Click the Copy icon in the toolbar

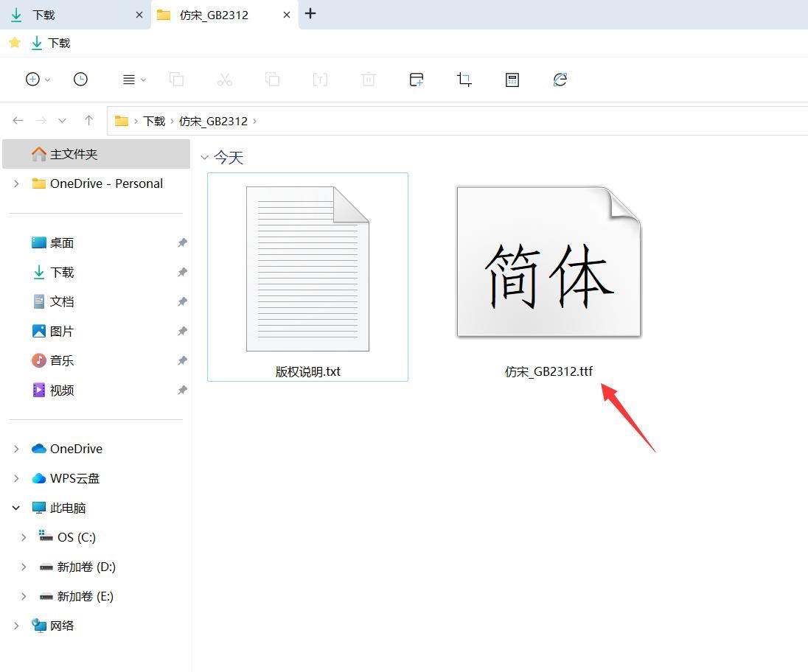click(177, 79)
